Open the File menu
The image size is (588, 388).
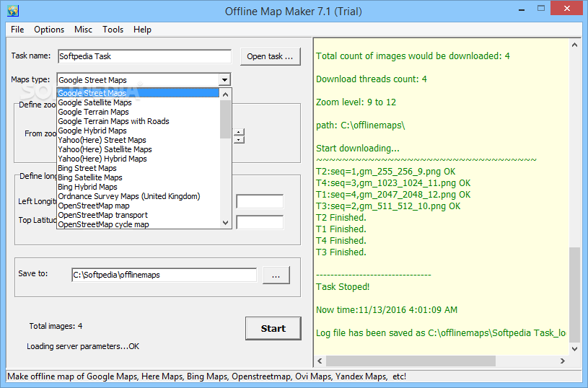pos(17,30)
